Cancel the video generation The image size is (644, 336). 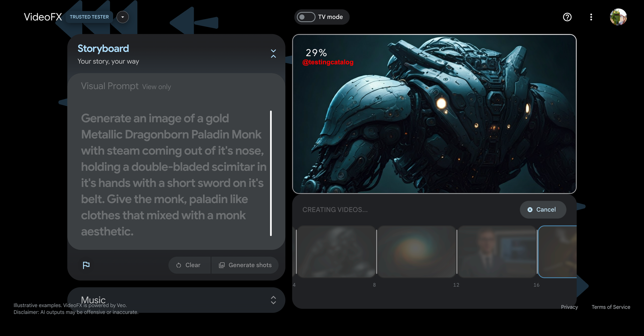click(x=543, y=209)
